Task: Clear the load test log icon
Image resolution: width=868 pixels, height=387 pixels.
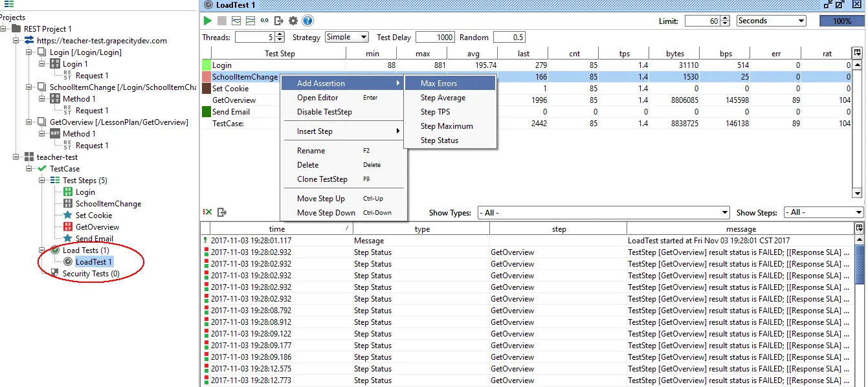Action: tap(208, 212)
